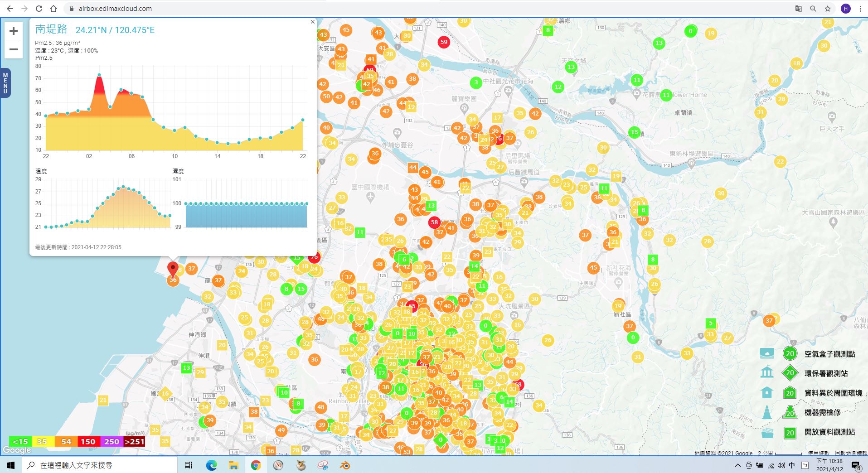This screenshot has width=868, height=473.
Task: Close the 南堤路 station popup
Action: point(312,22)
